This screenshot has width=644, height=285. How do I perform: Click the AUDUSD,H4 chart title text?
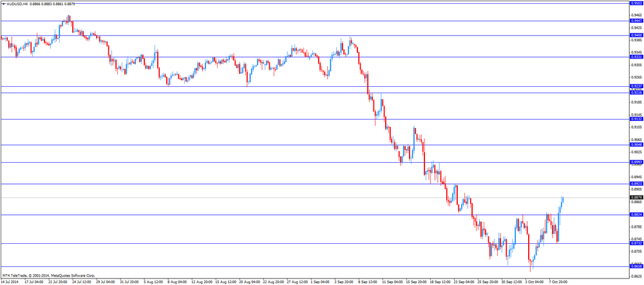(x=17, y=3)
